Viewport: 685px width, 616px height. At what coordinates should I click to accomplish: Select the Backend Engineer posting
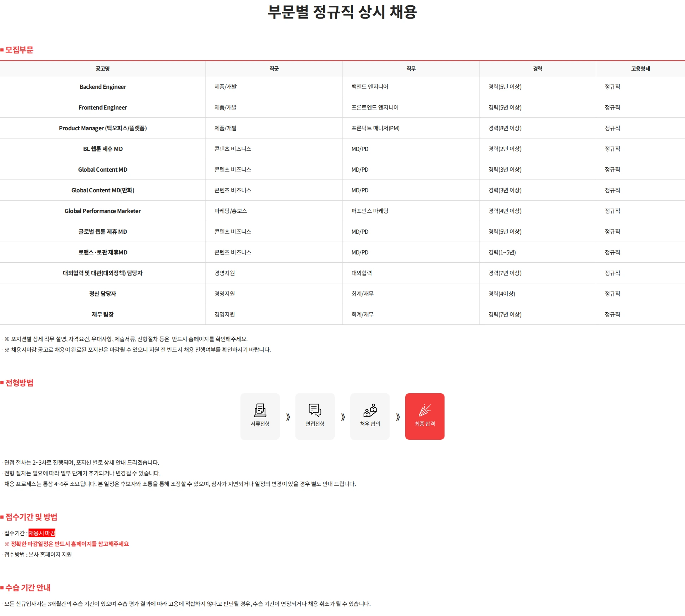(103, 87)
